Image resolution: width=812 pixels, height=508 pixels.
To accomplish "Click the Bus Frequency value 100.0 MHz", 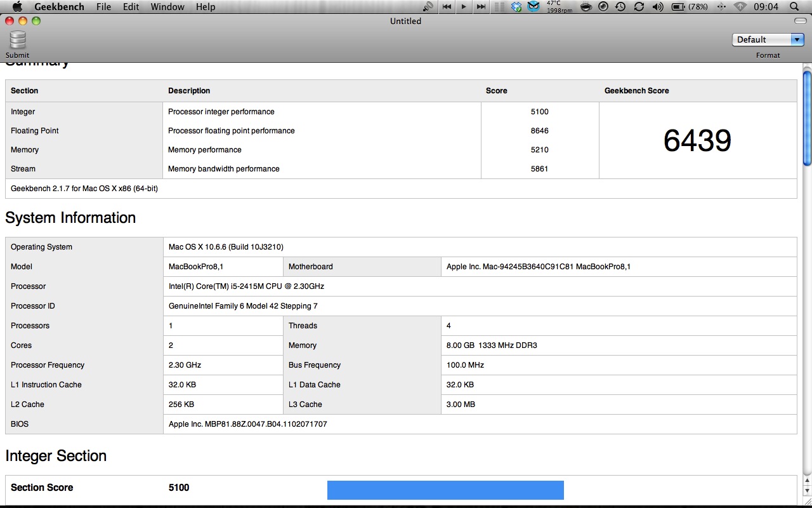I will (465, 365).
